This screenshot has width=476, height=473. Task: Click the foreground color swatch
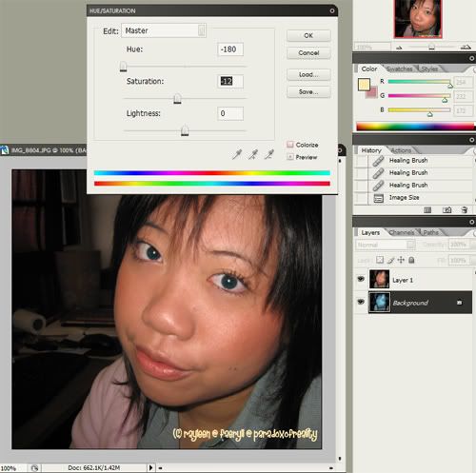tap(364, 85)
